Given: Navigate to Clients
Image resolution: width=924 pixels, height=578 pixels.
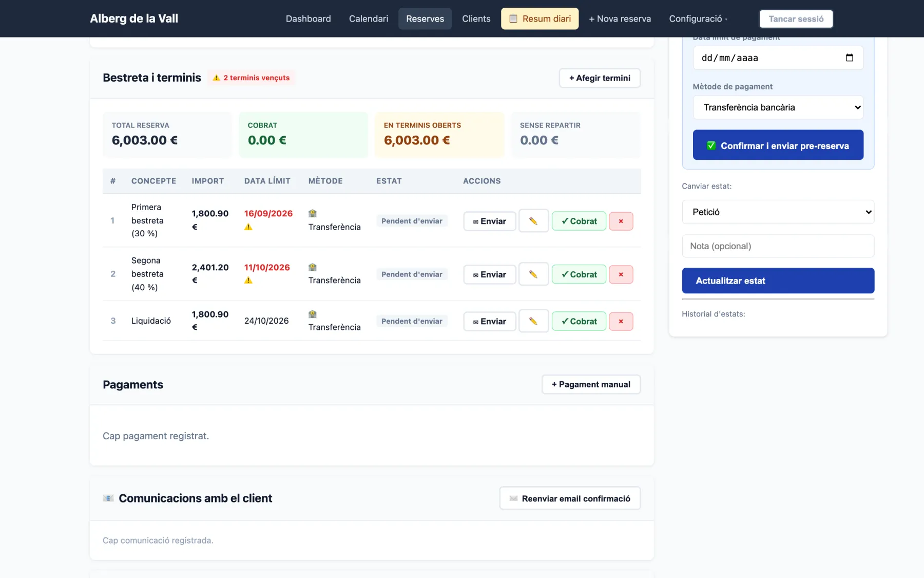Looking at the screenshot, I should click(476, 18).
